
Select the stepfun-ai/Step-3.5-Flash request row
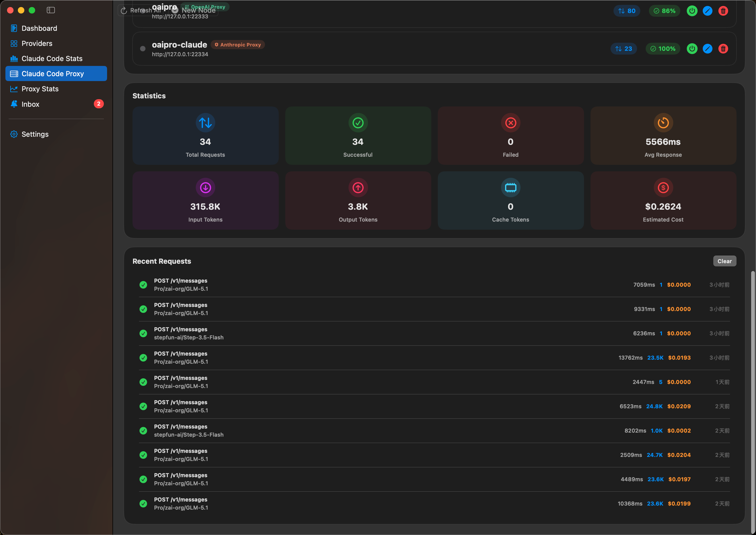tap(363, 333)
